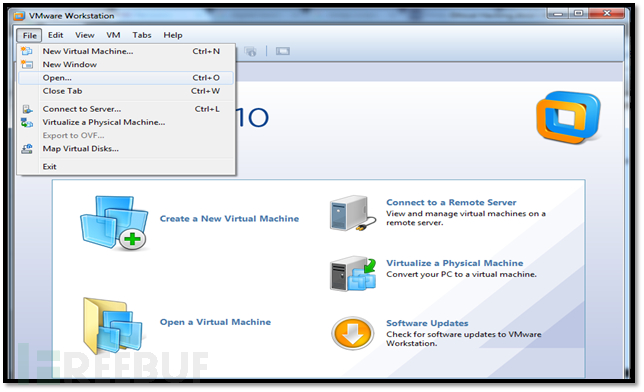
Task: Open the Help menu
Action: [172, 35]
